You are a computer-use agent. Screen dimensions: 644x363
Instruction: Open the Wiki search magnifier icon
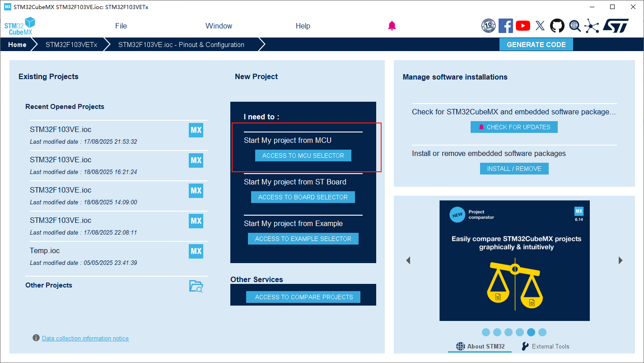(x=574, y=26)
